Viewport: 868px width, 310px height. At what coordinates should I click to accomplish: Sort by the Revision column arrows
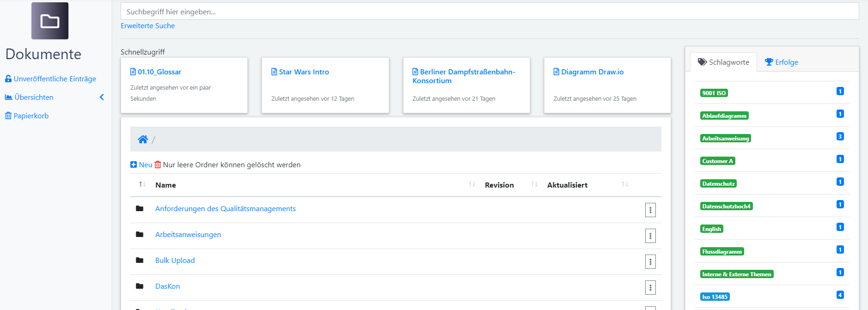click(534, 184)
